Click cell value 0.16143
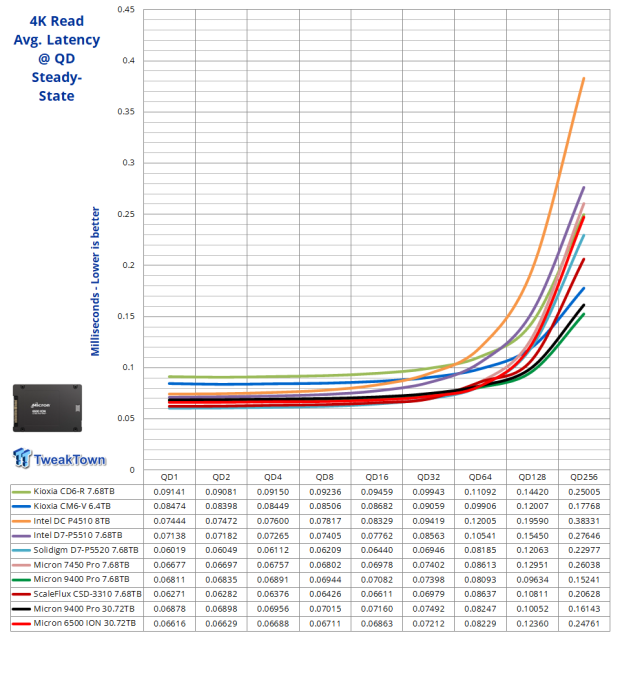 click(x=584, y=609)
